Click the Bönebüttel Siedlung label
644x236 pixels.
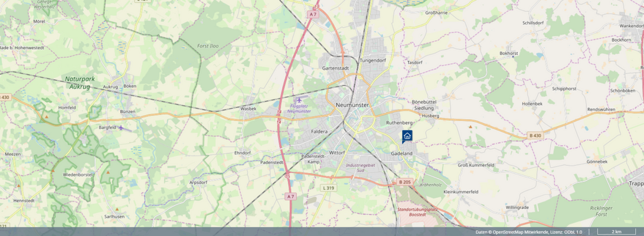coord(423,105)
